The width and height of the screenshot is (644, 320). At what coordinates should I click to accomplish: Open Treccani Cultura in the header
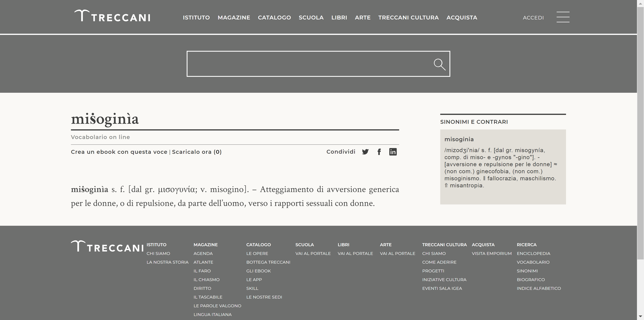point(408,17)
